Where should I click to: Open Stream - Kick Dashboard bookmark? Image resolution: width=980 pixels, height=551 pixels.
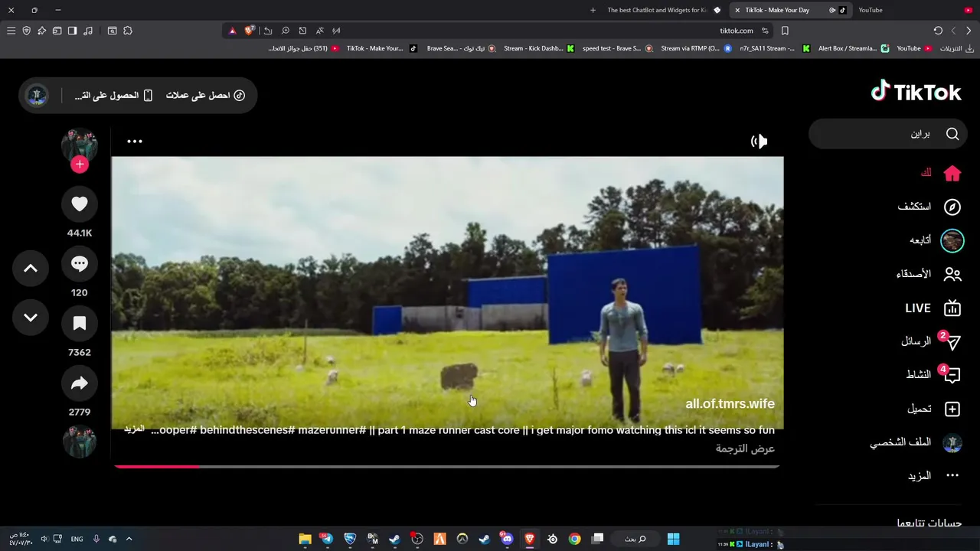pos(539,48)
